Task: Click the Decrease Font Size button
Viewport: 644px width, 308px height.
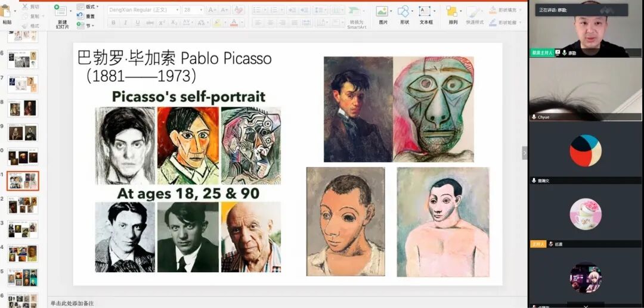Action: 224,10
